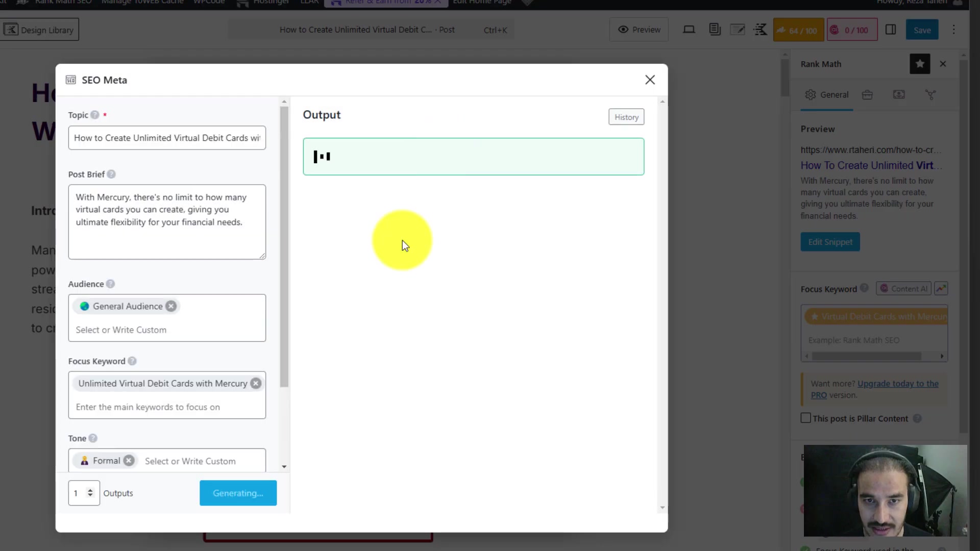Switch to the Rank Math General tab
Image resolution: width=980 pixels, height=551 pixels.
coord(827,95)
